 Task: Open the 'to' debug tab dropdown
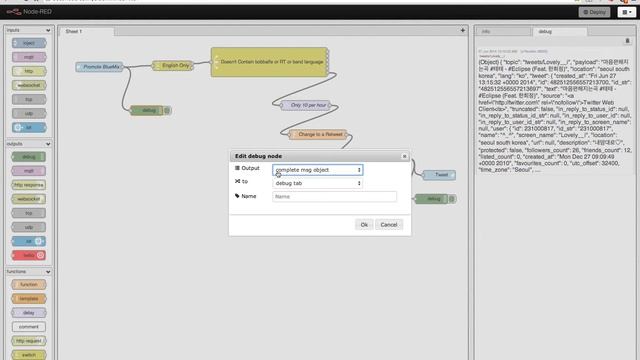(318, 183)
